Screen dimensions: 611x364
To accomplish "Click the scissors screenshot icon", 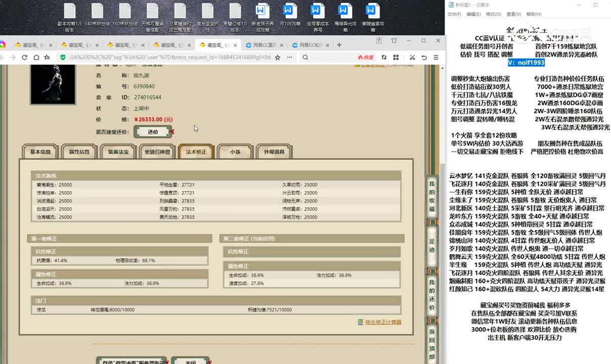I will pyautogui.click(x=412, y=58).
